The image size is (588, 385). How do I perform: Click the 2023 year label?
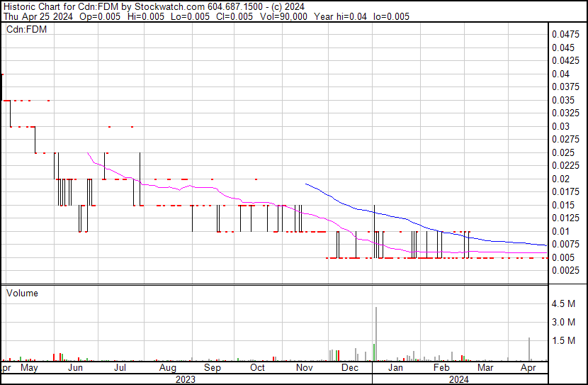(186, 379)
